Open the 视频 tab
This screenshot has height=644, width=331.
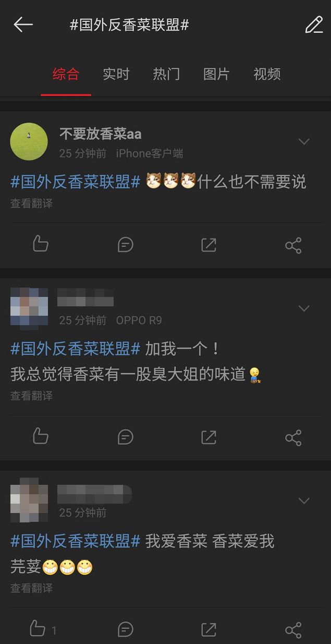267,74
